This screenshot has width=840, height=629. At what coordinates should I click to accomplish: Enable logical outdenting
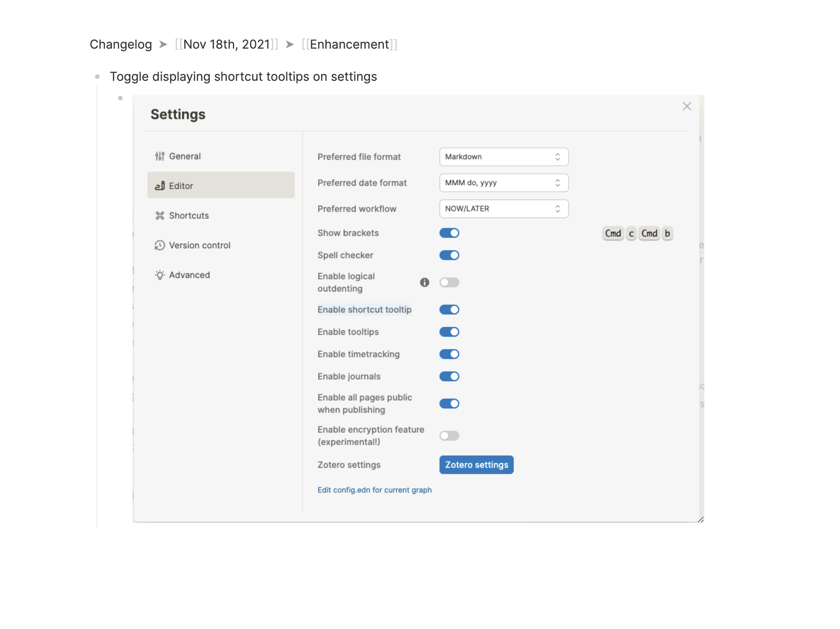click(x=449, y=282)
